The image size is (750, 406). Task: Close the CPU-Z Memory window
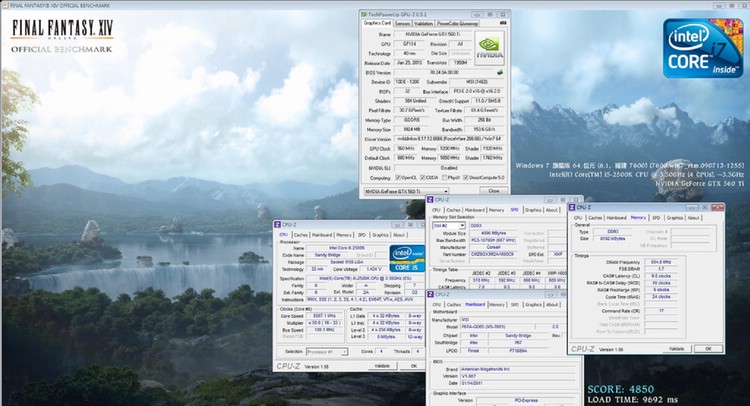(x=717, y=208)
